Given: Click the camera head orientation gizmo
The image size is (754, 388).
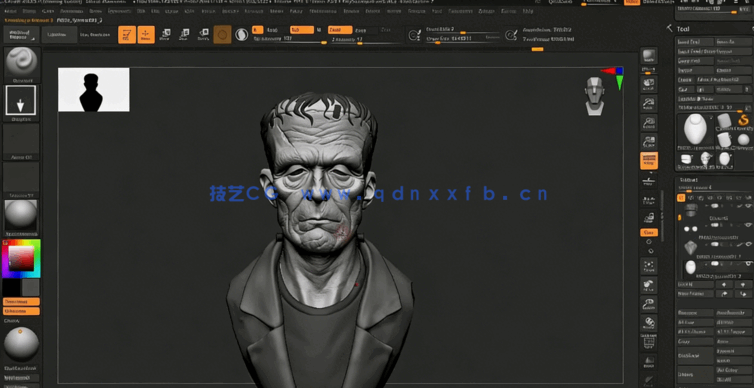Looking at the screenshot, I should tap(595, 96).
